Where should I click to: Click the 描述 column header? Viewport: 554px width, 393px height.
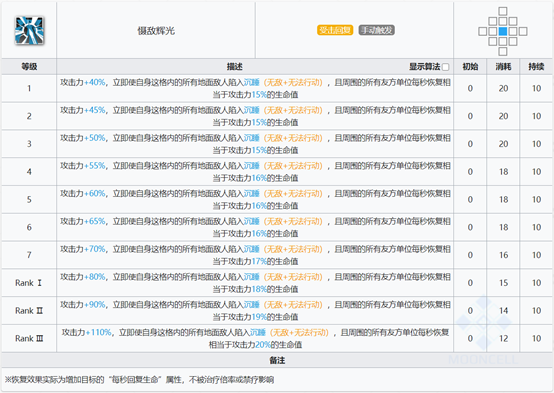[234, 66]
